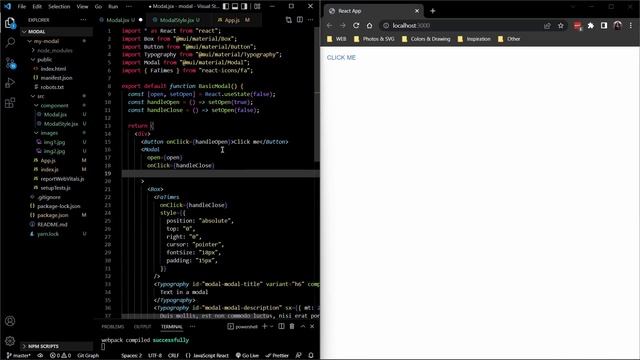The width and height of the screenshot is (640, 360).
Task: Open editor more actions ellipsis
Action: [311, 20]
